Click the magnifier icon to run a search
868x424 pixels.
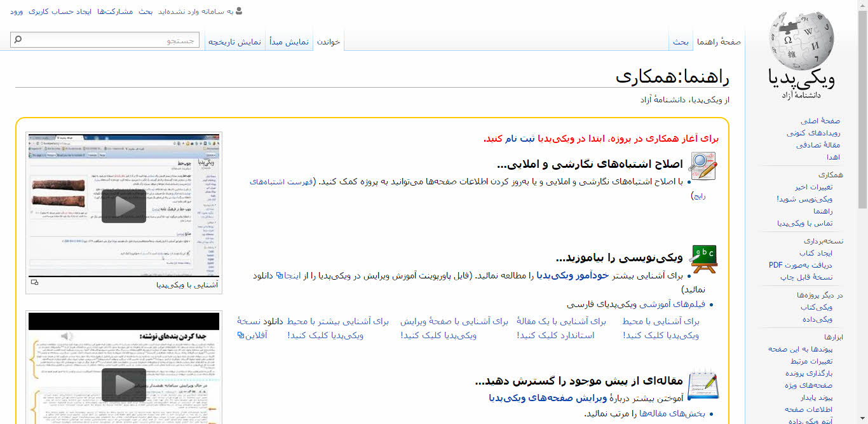tap(18, 39)
